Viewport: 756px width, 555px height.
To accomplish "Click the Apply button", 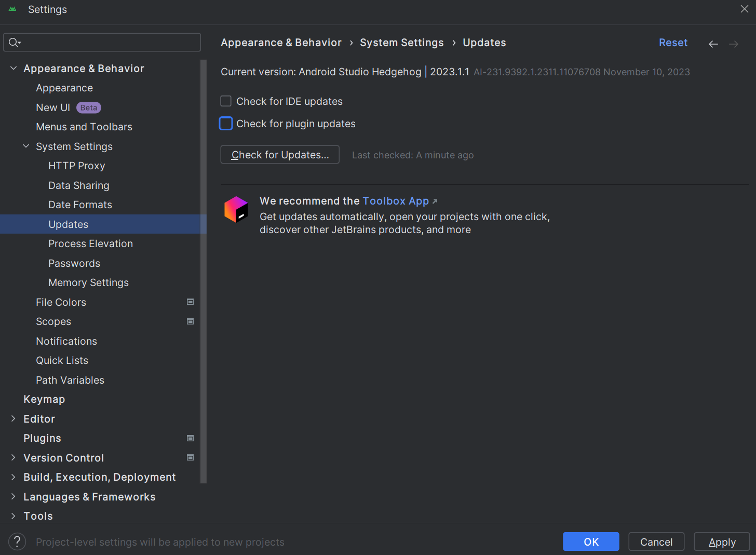I will 722,542.
